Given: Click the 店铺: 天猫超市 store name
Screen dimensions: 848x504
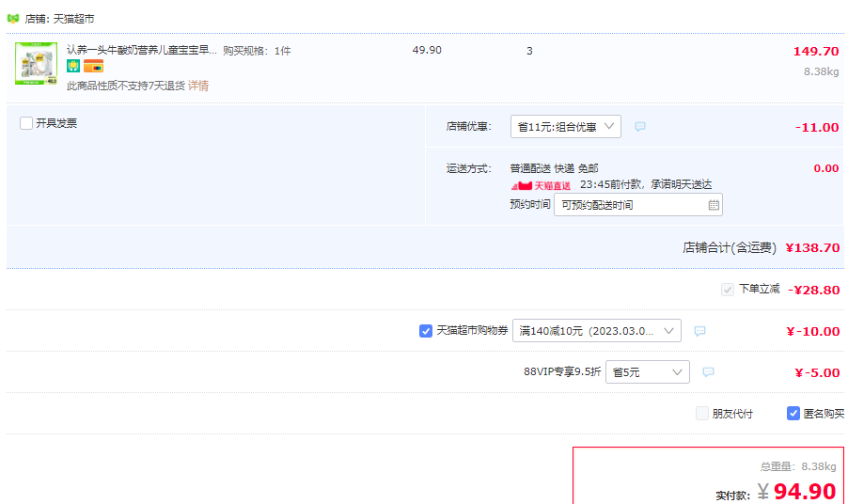Looking at the screenshot, I should click(x=59, y=19).
